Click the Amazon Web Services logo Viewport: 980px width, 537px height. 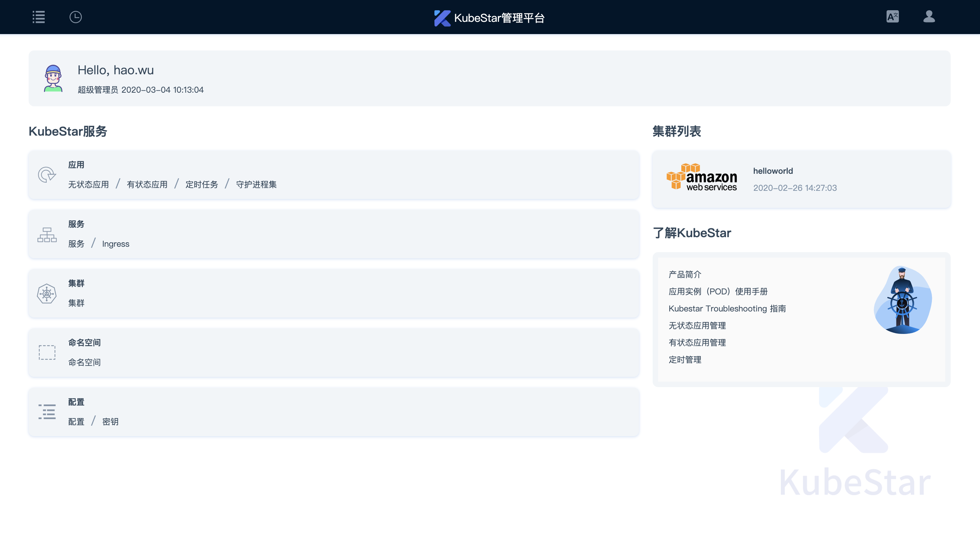[x=702, y=177]
